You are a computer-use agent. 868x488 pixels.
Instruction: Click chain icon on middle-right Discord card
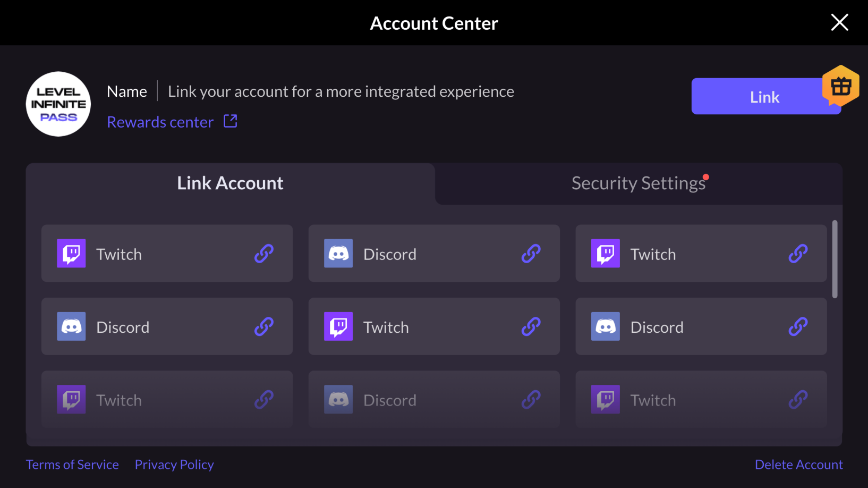coord(798,326)
